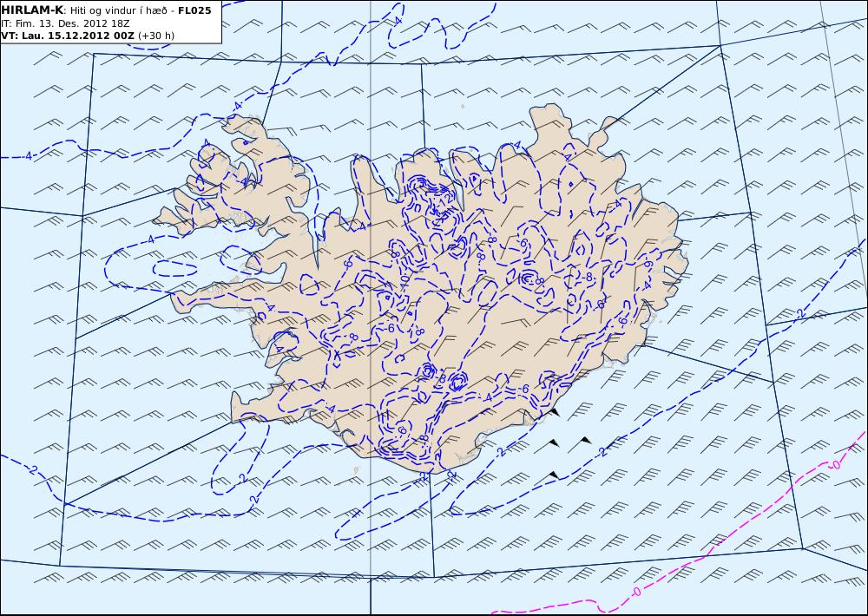This screenshot has width=868, height=616.
Task: Select the 'IT: Fim. 13. Des. 2012 18Z' line
Action: point(65,23)
